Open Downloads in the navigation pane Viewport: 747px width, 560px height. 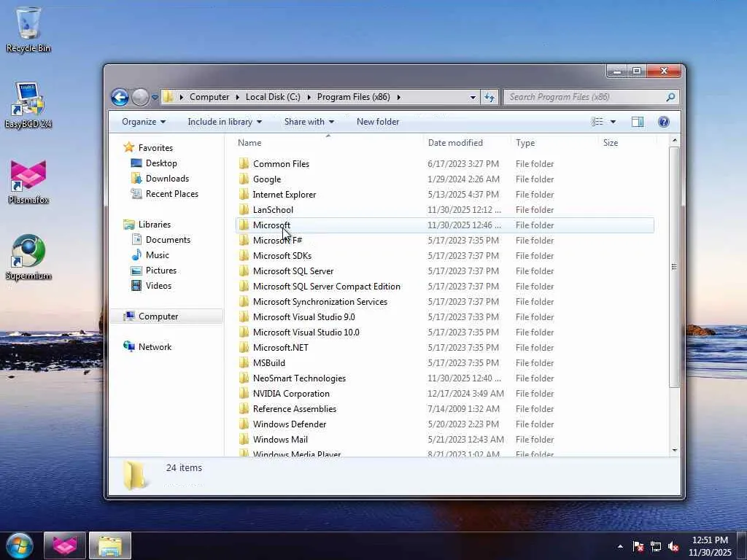click(x=167, y=179)
